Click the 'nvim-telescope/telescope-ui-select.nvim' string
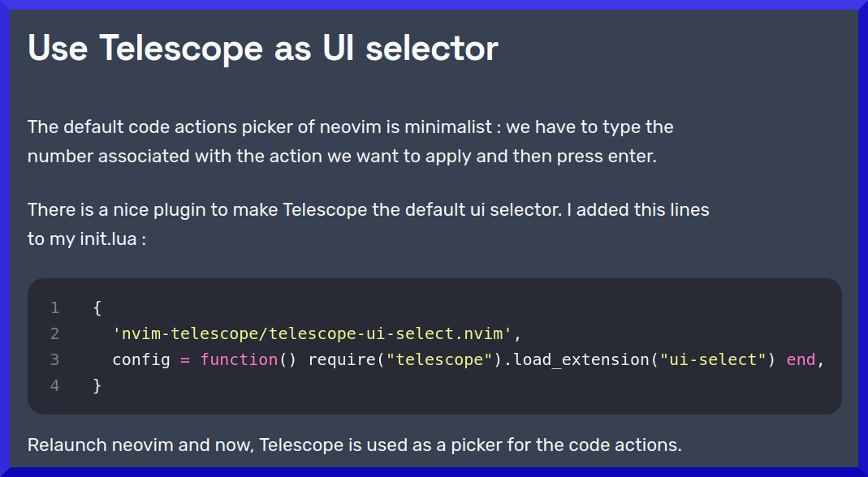 (x=313, y=333)
